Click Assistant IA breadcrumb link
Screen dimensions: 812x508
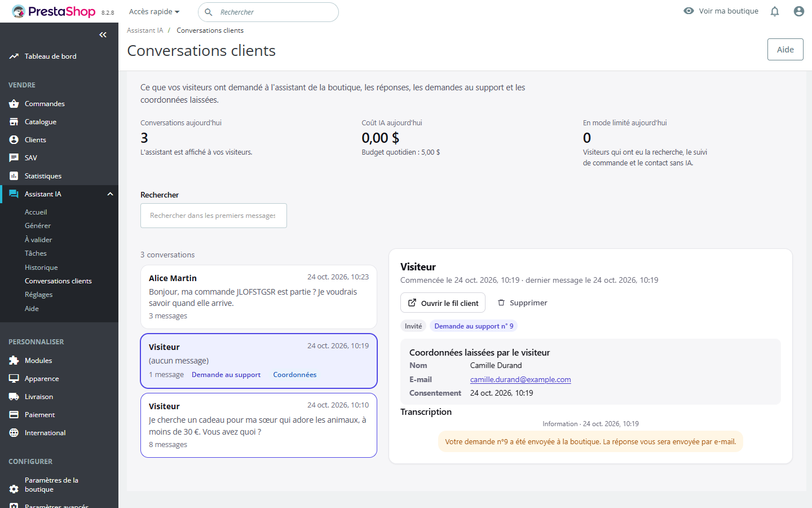click(x=145, y=30)
